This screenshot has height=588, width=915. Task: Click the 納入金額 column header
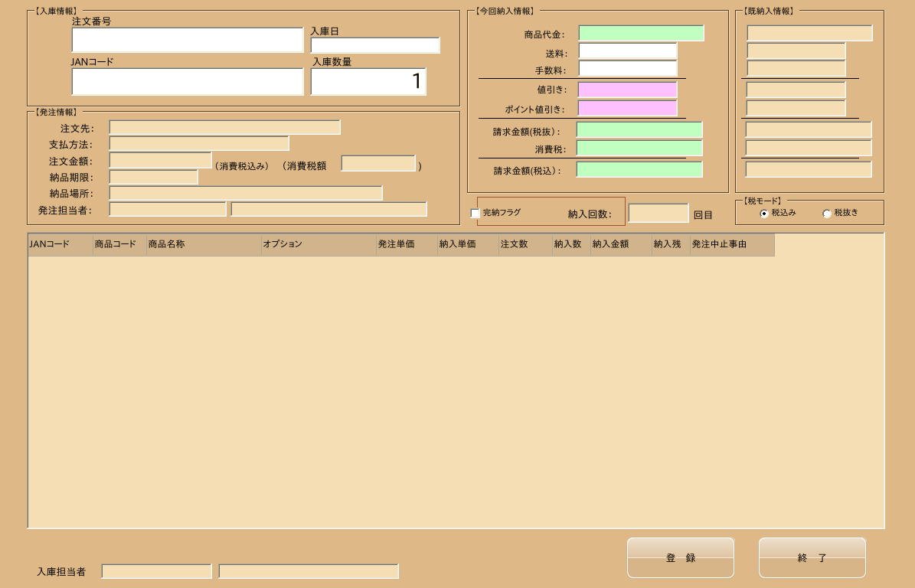(x=621, y=244)
